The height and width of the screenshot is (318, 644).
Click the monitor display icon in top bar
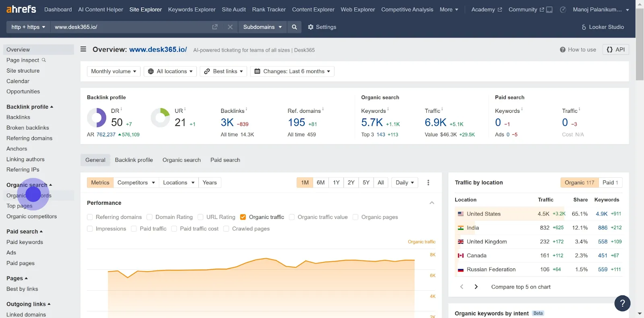pyautogui.click(x=549, y=10)
